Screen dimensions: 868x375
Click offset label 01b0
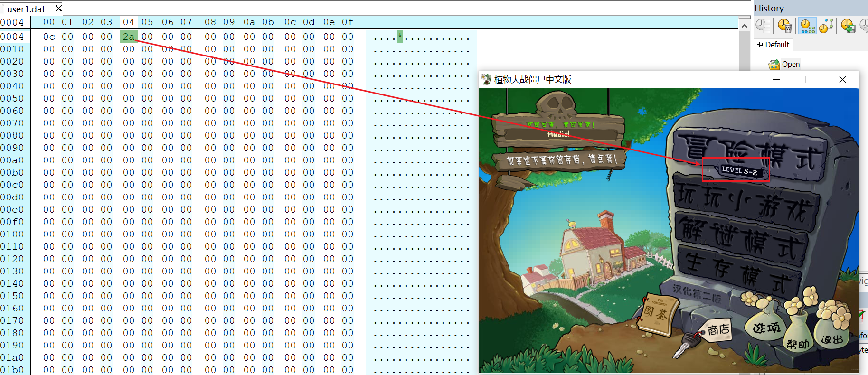(x=12, y=370)
